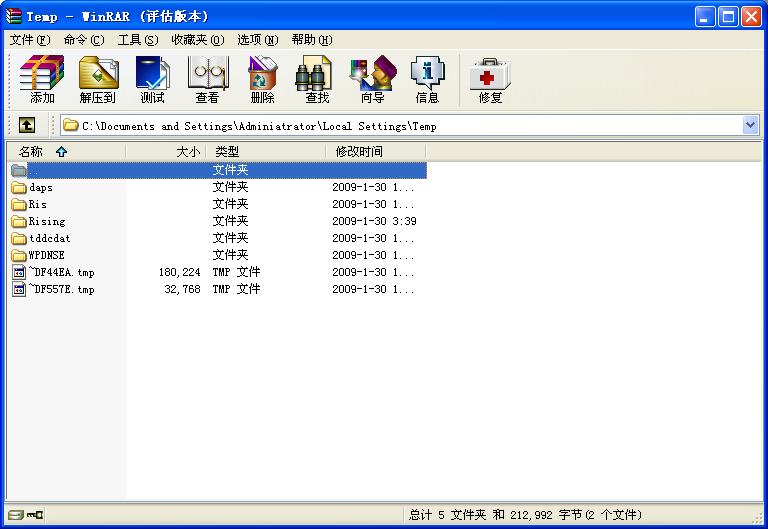
Task: Click 文件夹 type in WPDNSE row
Action: pyautogui.click(x=230, y=255)
